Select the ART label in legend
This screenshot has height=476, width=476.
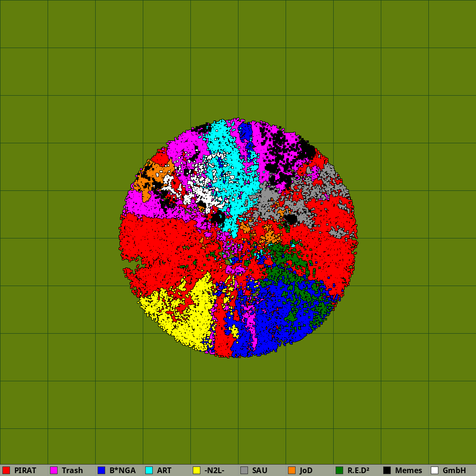pyautogui.click(x=164, y=470)
